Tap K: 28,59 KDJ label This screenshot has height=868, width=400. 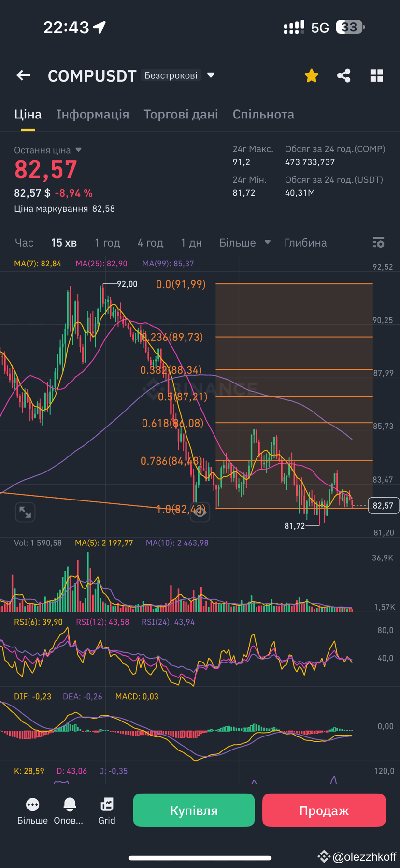tap(29, 771)
